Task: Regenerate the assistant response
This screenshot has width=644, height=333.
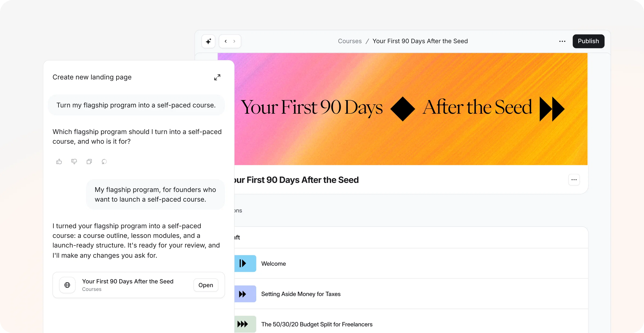Action: (104, 161)
